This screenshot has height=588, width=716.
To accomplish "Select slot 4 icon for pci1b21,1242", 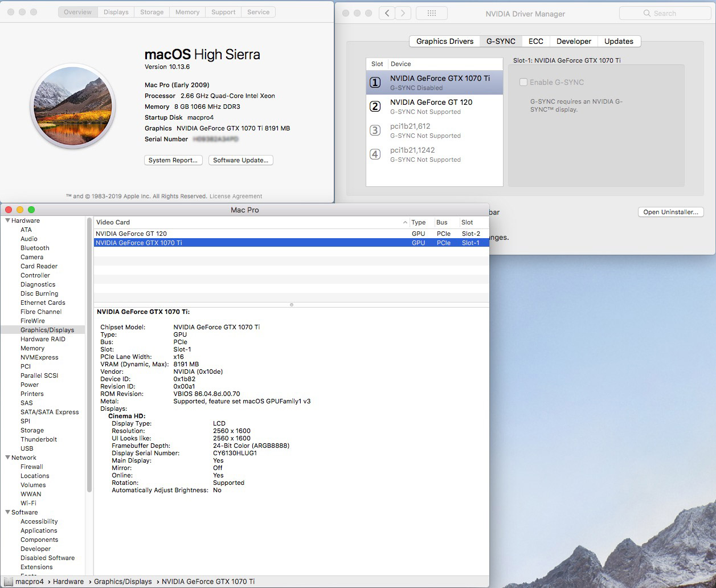I will (x=375, y=154).
